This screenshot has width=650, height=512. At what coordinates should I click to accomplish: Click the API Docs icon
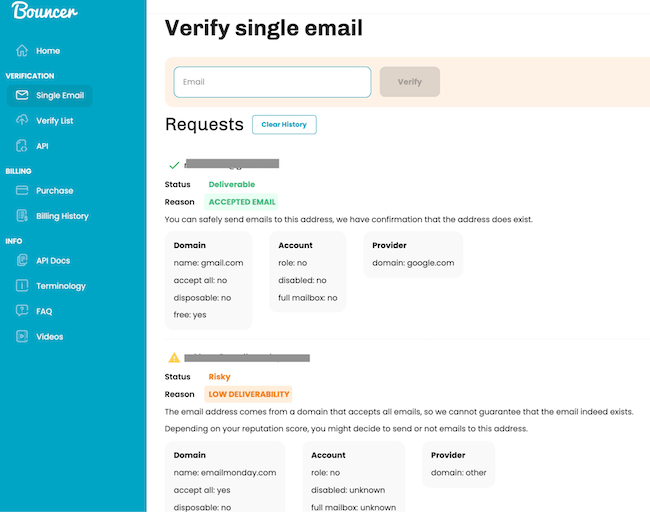tap(22, 261)
